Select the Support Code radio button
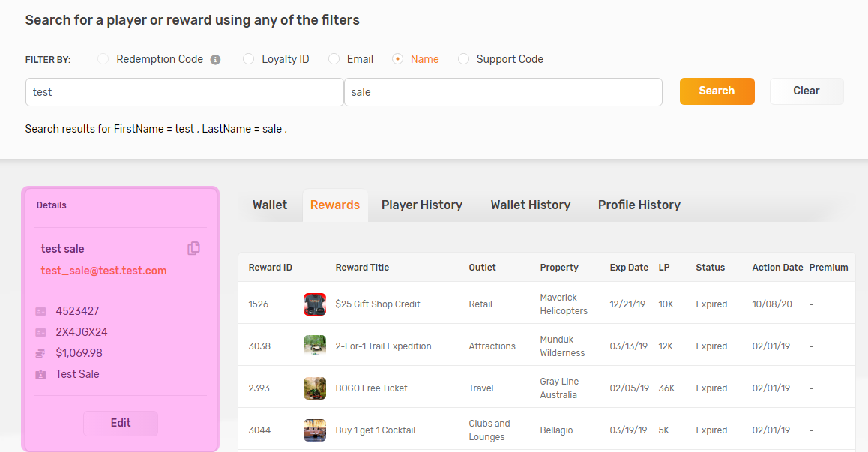The image size is (868, 452). (464, 59)
